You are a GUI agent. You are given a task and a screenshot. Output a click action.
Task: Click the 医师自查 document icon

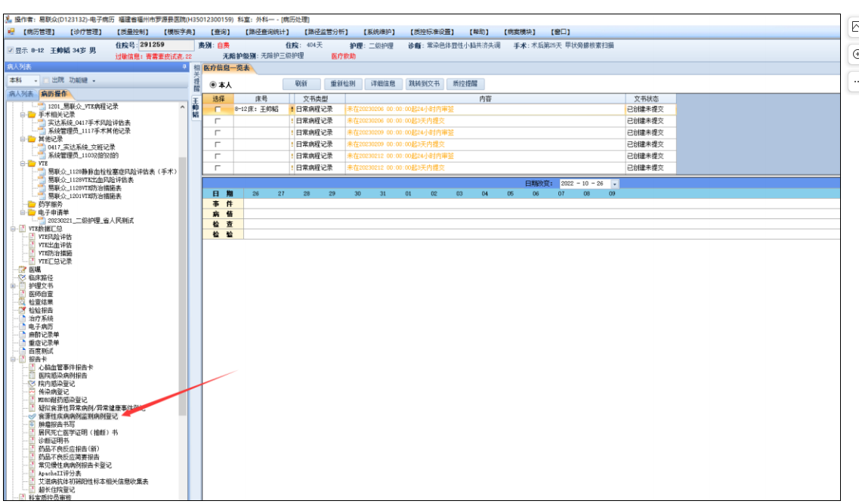(x=23, y=294)
